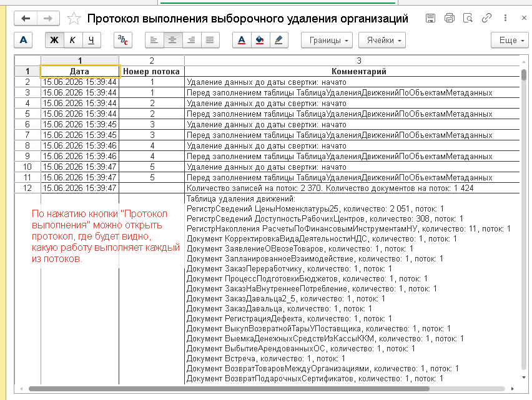Screen dimensions: 532x400
Task: Click the vertical scrollbar up arrow
Action: click(524, 62)
